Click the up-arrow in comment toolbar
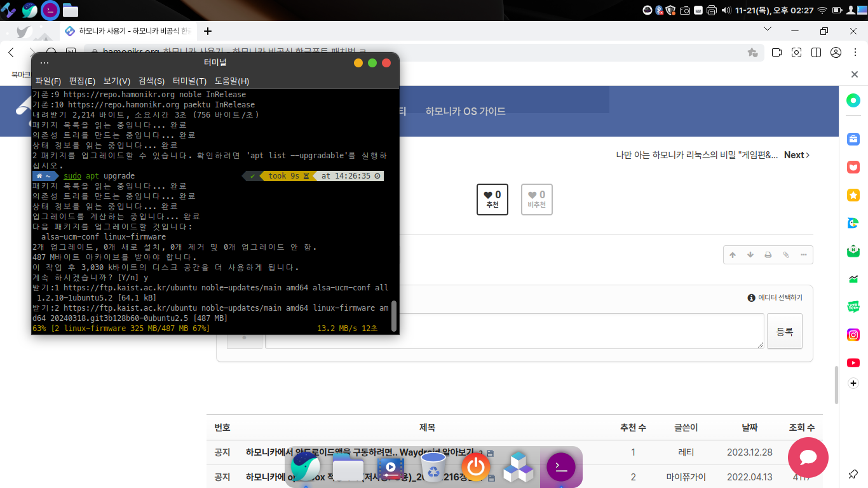Screen dimensions: 868x488 tap(733, 255)
